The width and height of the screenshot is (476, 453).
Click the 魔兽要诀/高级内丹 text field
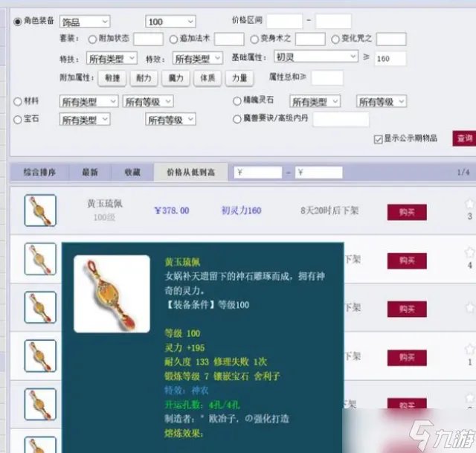click(x=341, y=119)
